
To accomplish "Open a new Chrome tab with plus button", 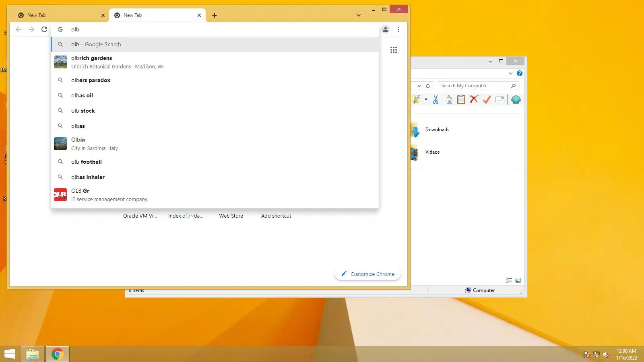I will click(215, 15).
